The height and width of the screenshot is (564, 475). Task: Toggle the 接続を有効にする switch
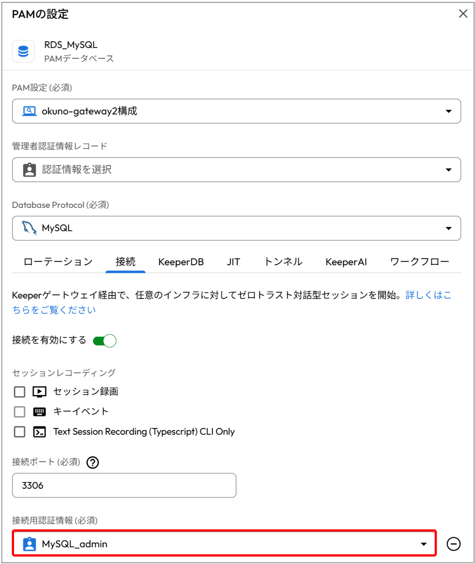[105, 341]
